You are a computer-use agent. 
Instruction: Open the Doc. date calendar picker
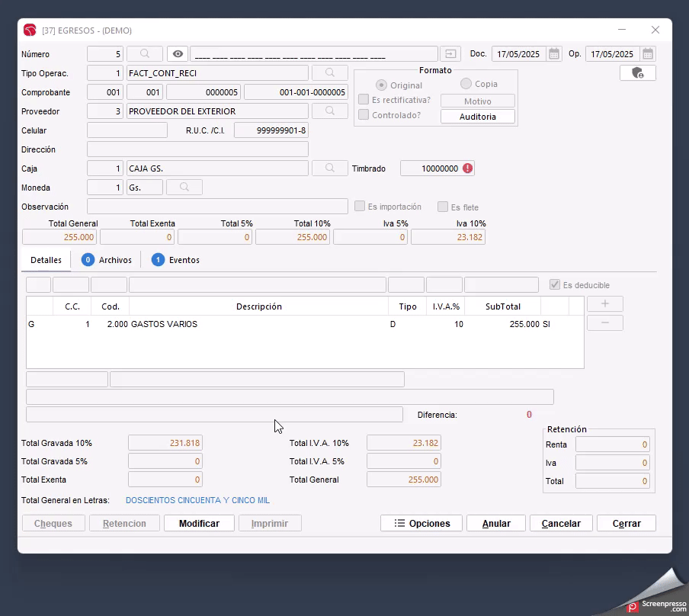click(554, 54)
